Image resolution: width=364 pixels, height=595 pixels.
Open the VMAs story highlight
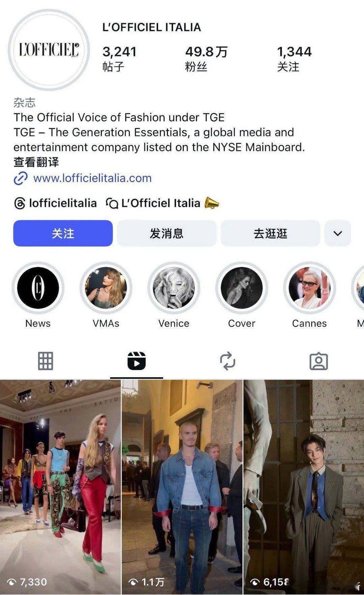click(x=106, y=288)
